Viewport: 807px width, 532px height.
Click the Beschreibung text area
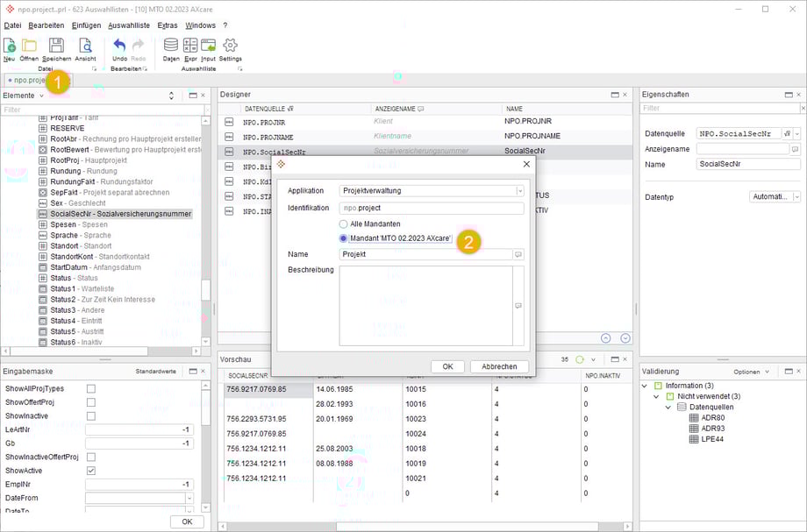[x=425, y=306]
